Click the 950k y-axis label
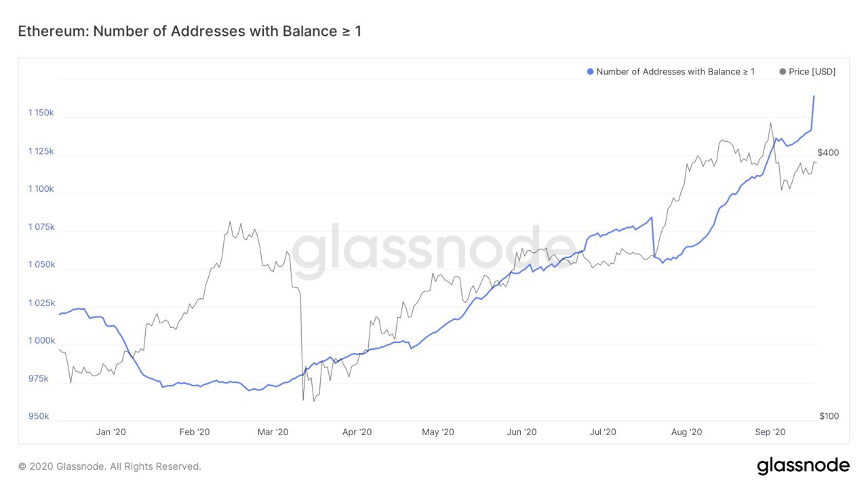Image resolution: width=868 pixels, height=488 pixels. [x=38, y=416]
